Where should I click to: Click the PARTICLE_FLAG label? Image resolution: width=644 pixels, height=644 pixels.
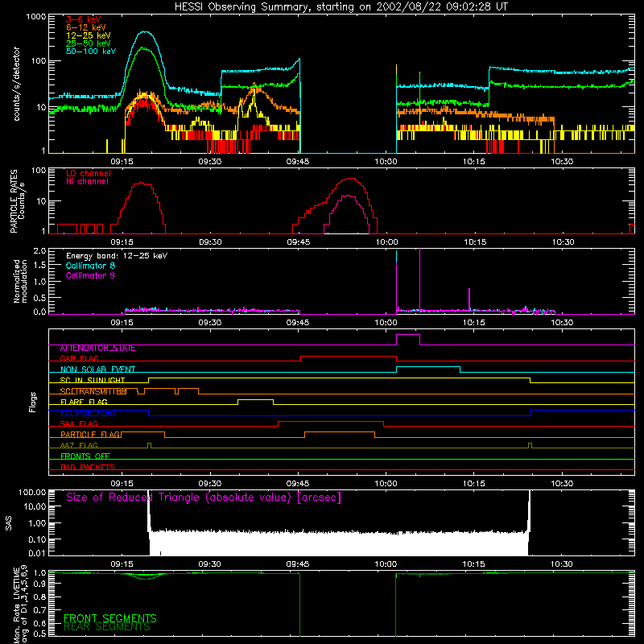coord(90,435)
